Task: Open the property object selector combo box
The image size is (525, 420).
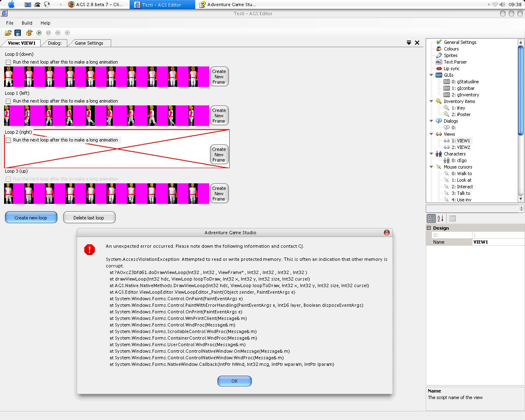Action: [475, 209]
